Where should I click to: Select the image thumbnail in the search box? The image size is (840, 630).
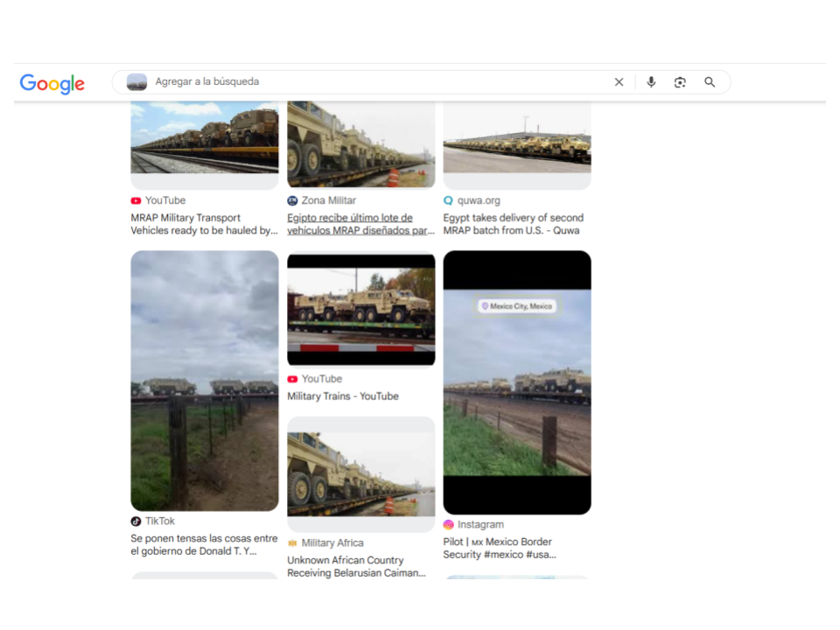[x=136, y=82]
